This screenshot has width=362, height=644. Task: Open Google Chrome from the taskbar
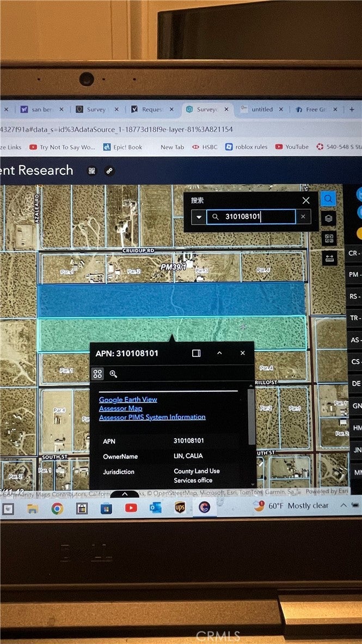[x=57, y=508]
